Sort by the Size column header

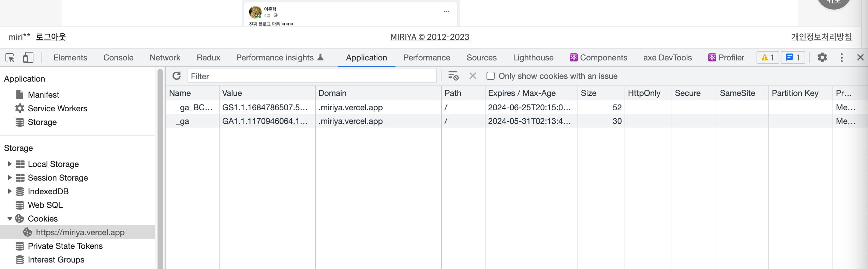pos(601,93)
